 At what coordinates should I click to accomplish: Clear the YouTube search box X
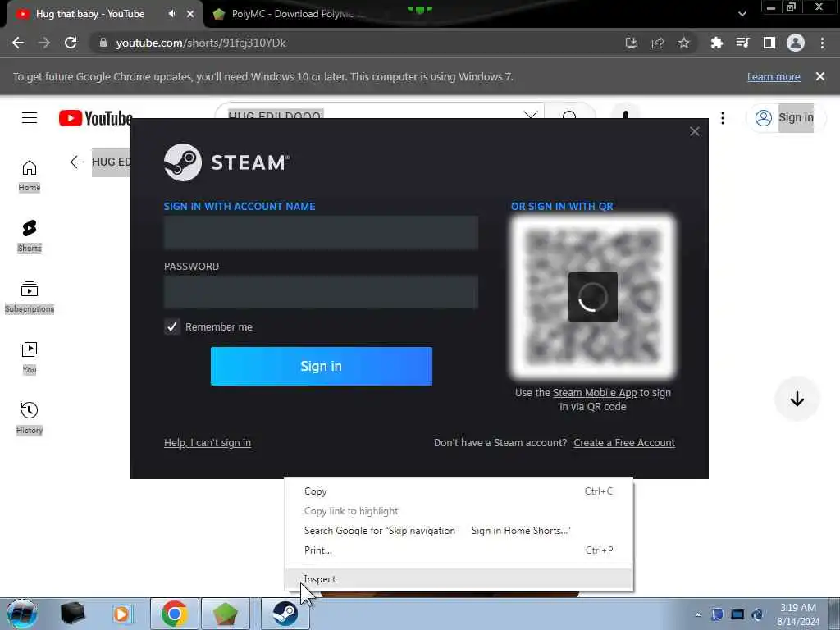(531, 114)
